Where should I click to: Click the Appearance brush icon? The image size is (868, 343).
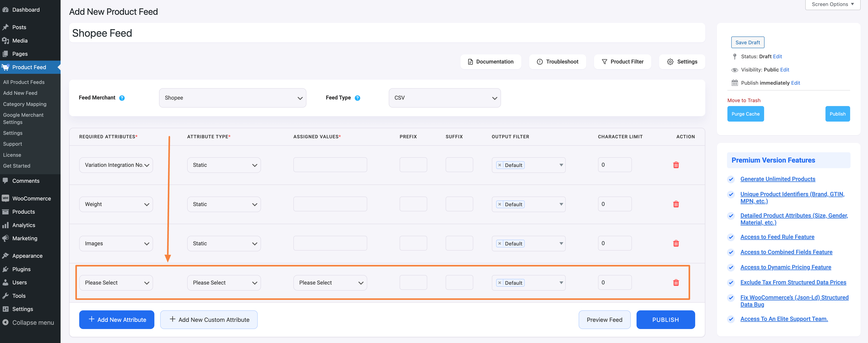coord(5,256)
